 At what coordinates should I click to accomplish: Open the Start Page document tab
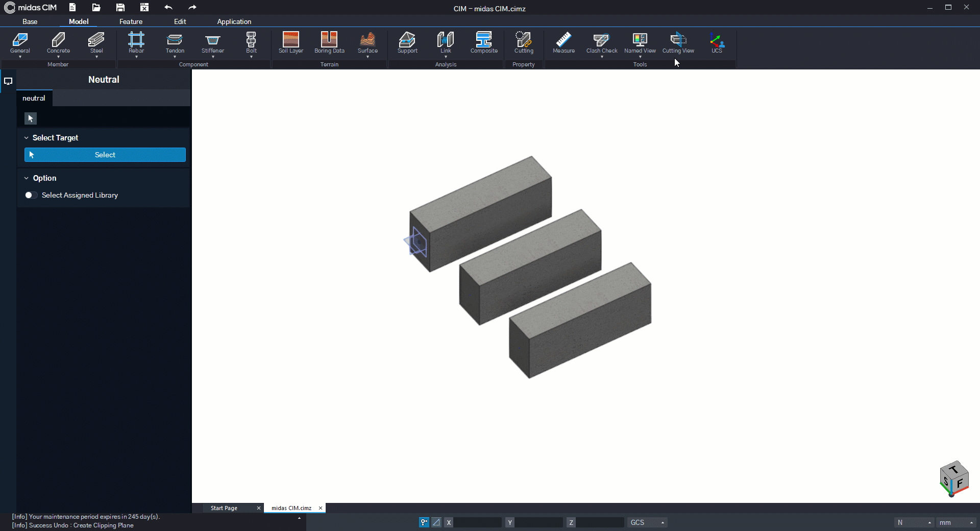[224, 508]
